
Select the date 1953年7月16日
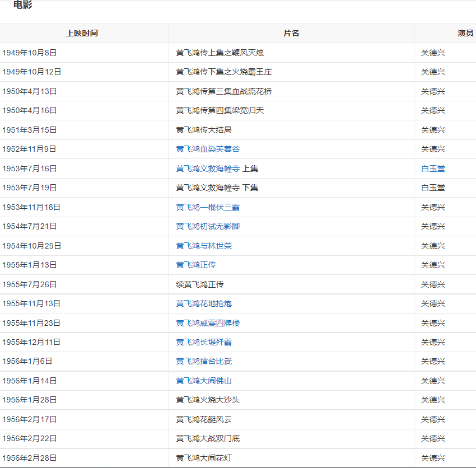pos(30,169)
